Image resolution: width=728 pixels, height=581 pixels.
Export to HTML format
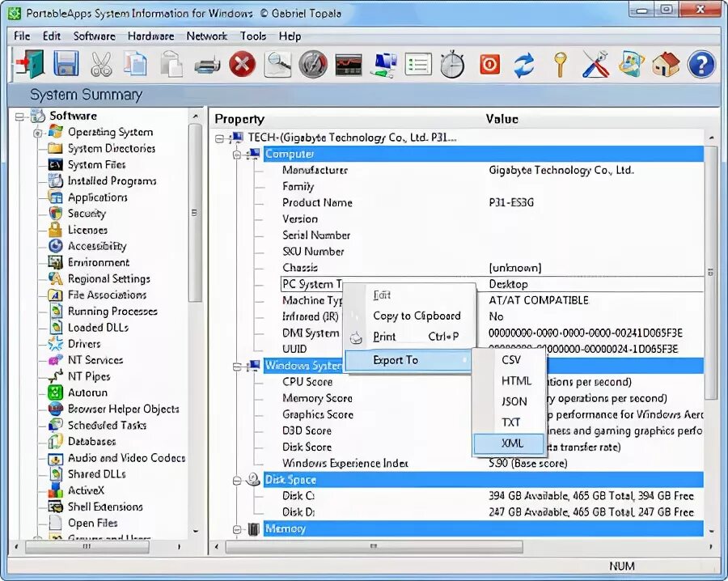[x=509, y=381]
